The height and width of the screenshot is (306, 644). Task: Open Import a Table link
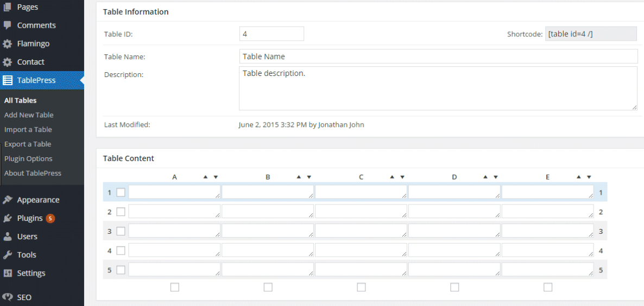tap(28, 130)
